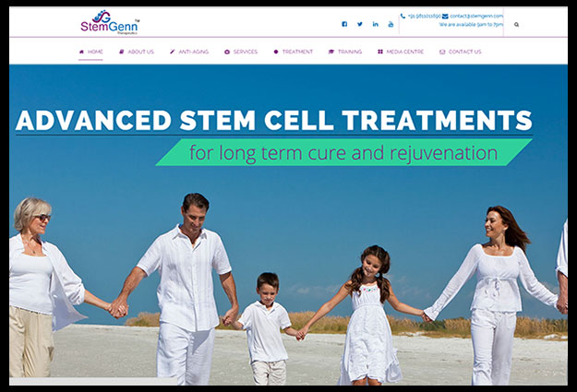Click the home icon beside HOME
The image size is (577, 392).
click(x=81, y=52)
